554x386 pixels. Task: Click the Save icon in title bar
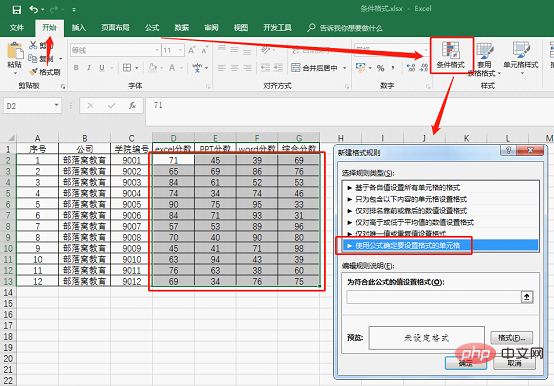(16, 10)
